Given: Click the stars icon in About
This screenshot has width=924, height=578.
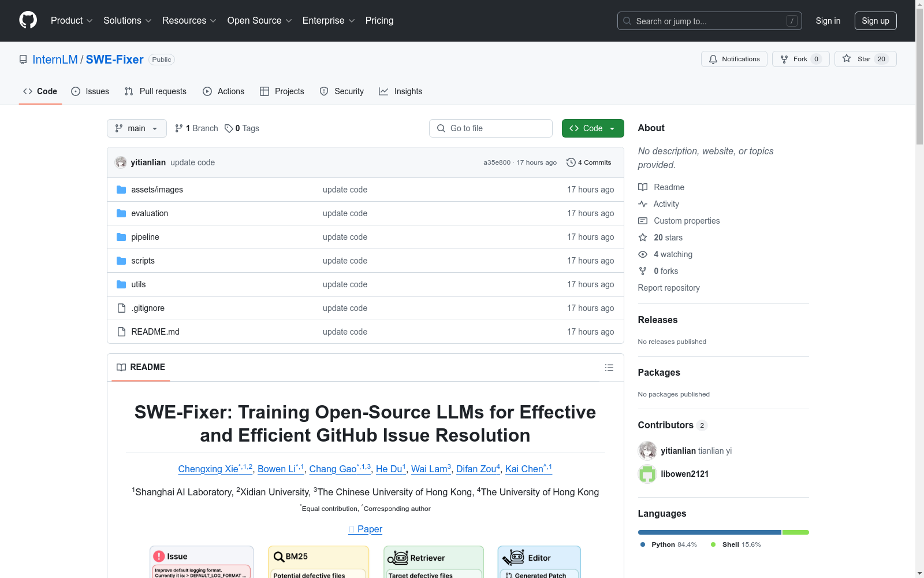Looking at the screenshot, I should click(643, 238).
